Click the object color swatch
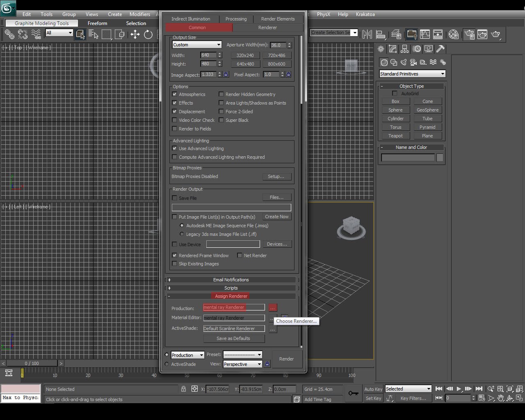 pos(440,158)
